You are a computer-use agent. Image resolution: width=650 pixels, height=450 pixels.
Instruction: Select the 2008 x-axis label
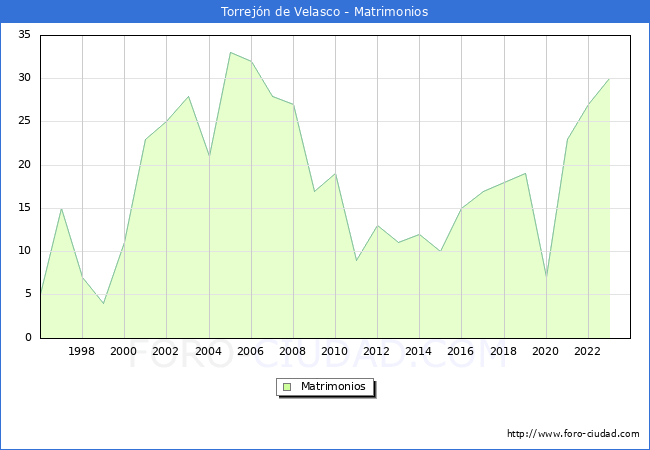tap(293, 351)
